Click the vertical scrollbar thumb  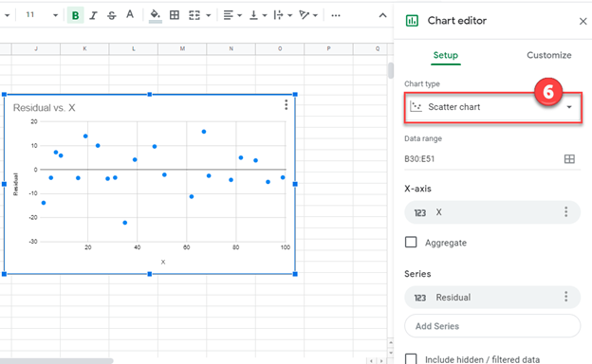click(x=391, y=70)
